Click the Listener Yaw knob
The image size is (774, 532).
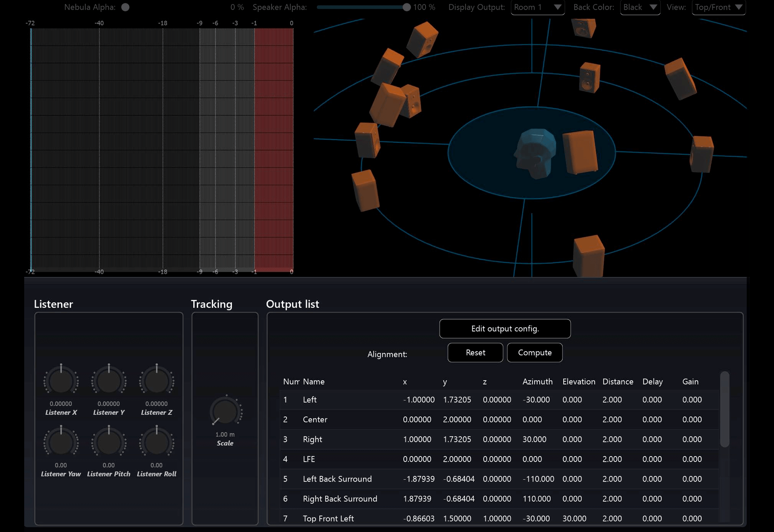tap(61, 443)
